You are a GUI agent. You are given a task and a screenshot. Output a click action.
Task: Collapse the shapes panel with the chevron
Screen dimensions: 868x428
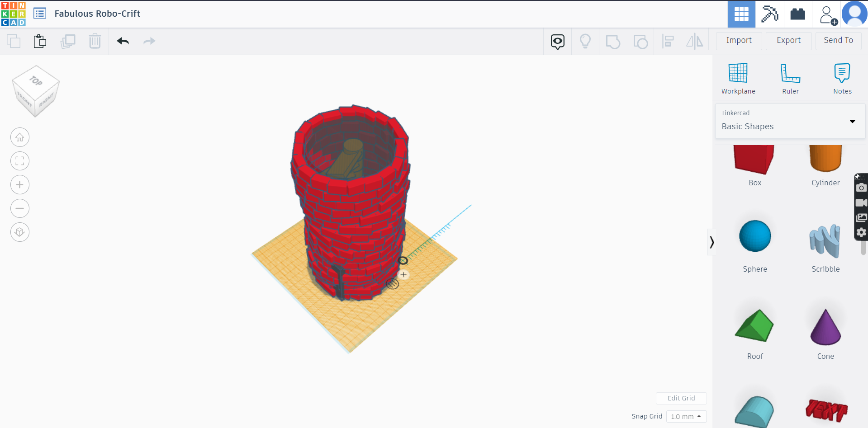pyautogui.click(x=711, y=242)
